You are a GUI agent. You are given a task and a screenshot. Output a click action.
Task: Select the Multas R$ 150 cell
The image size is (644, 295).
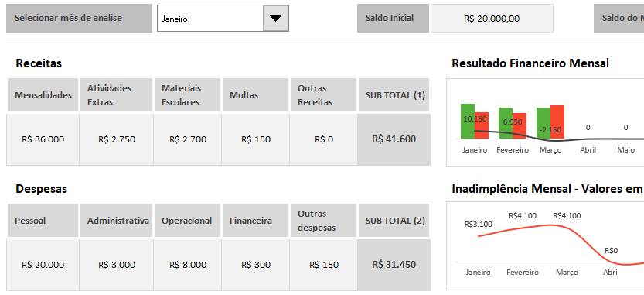pos(256,139)
